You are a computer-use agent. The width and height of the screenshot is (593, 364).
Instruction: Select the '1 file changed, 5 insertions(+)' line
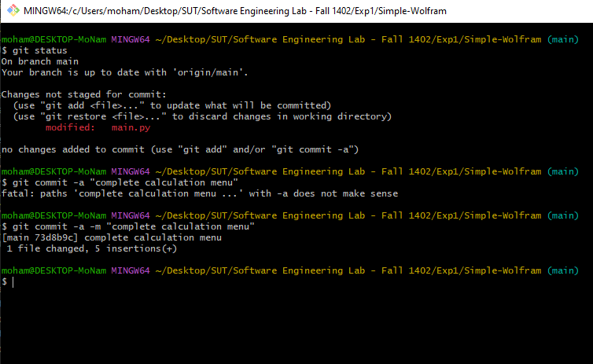(92, 248)
